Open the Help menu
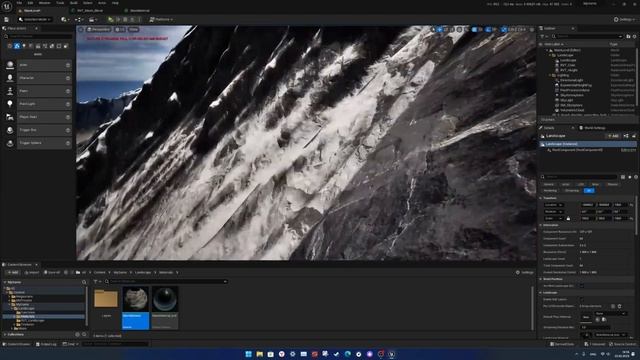 (115, 3)
